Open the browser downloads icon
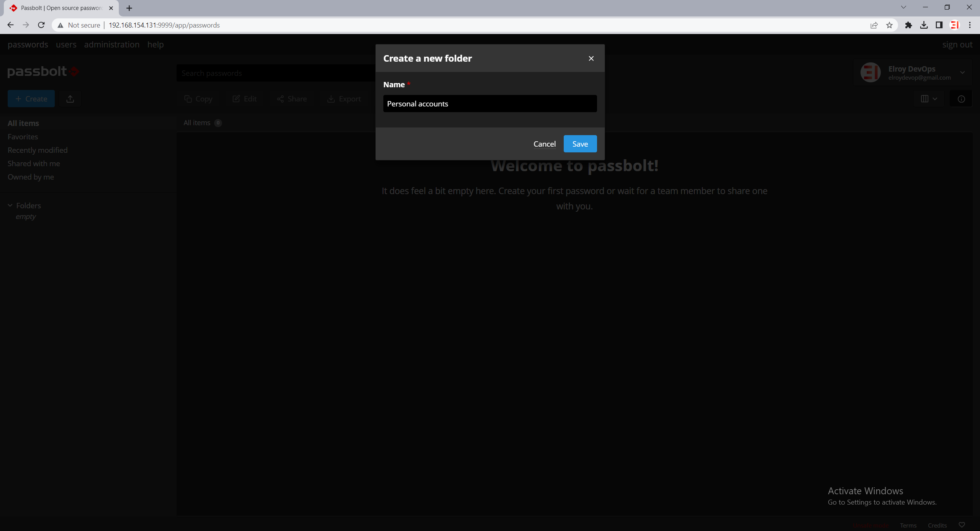Screen dimensions: 980x531 point(924,25)
